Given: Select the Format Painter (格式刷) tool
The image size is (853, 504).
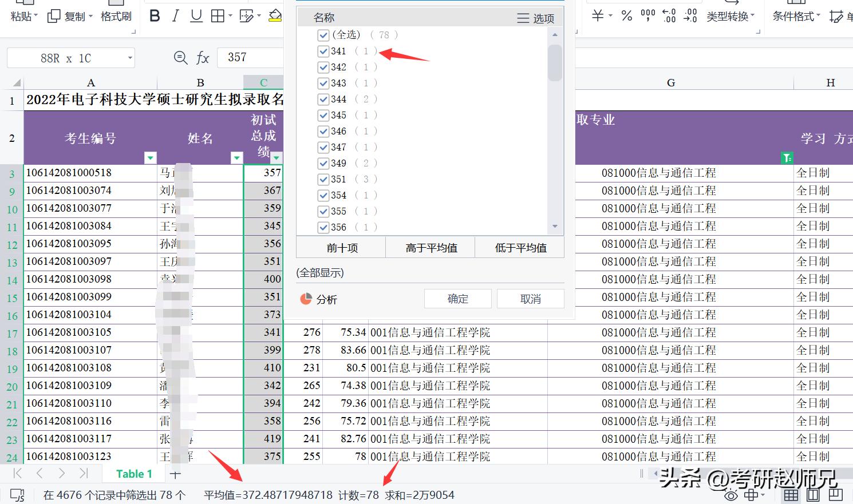Looking at the screenshot, I should click(x=116, y=16).
